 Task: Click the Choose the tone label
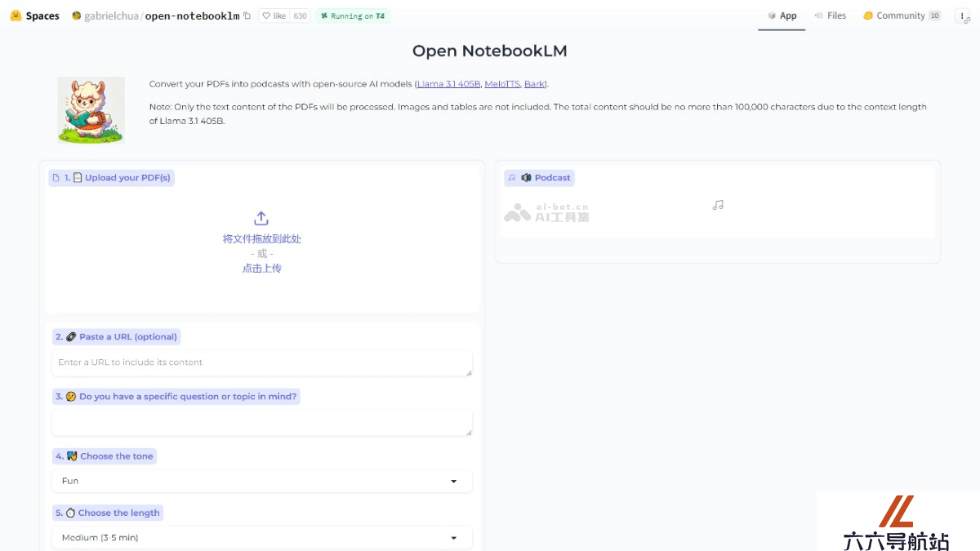[x=104, y=456]
